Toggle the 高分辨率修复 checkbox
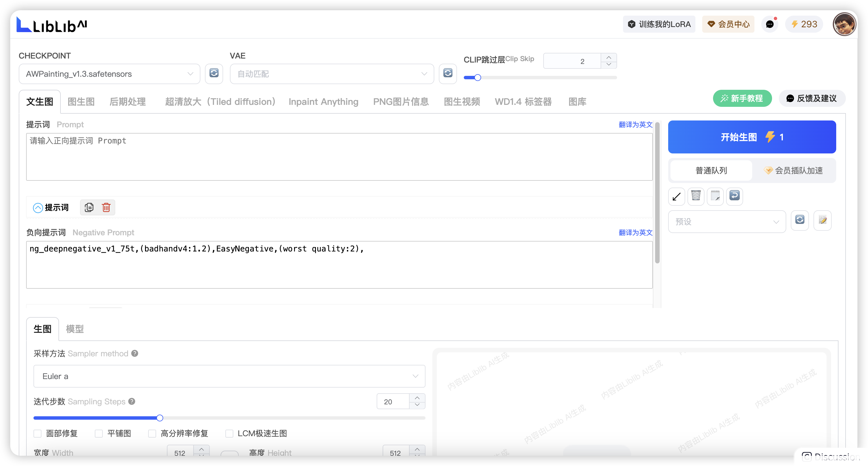 point(152,434)
